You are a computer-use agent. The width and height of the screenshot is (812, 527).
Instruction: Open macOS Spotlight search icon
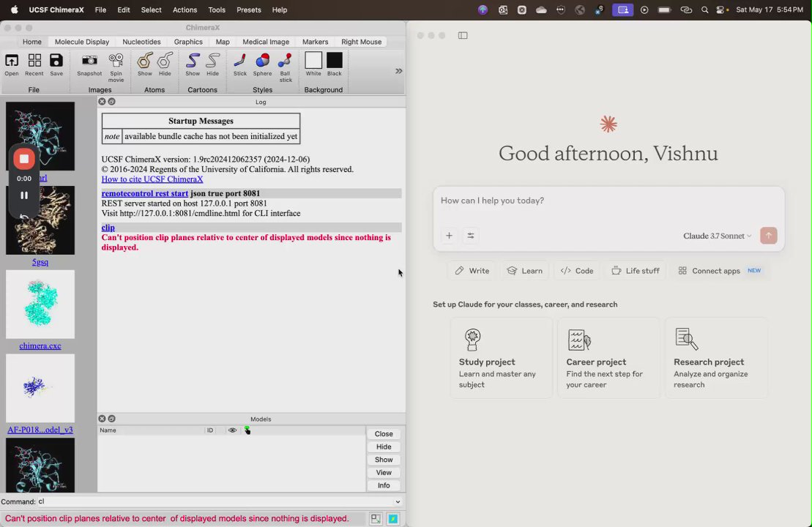coord(705,10)
